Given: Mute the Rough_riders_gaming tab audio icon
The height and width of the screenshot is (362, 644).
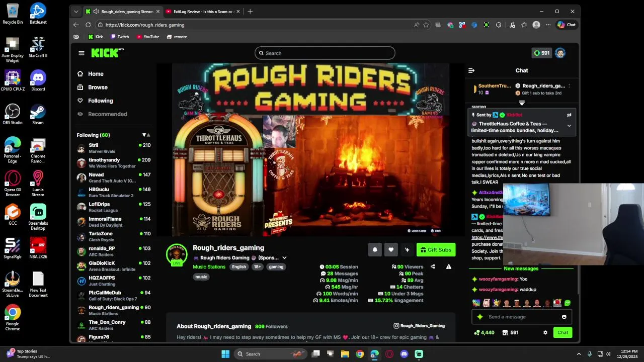Looking at the screenshot, I should tap(96, 12).
